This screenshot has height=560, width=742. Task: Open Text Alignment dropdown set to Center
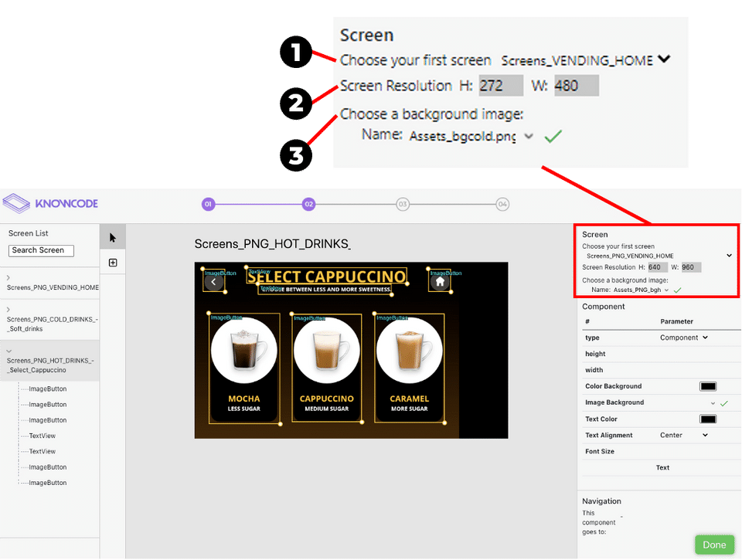(684, 435)
